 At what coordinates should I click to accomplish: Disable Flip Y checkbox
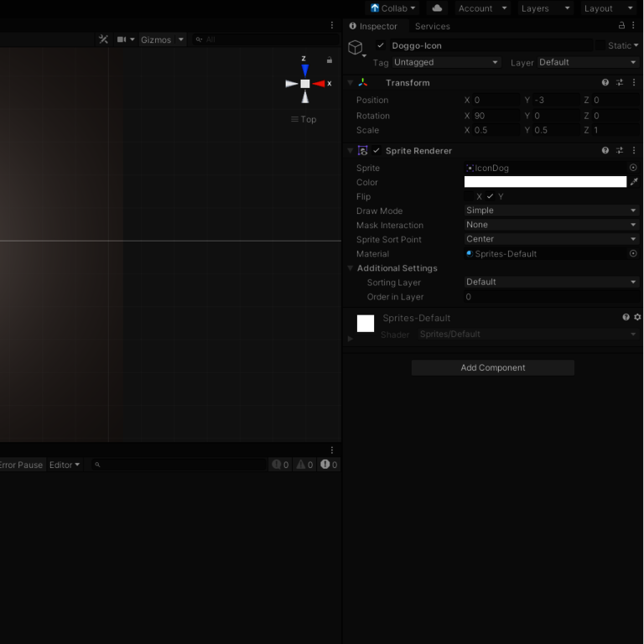coord(490,196)
